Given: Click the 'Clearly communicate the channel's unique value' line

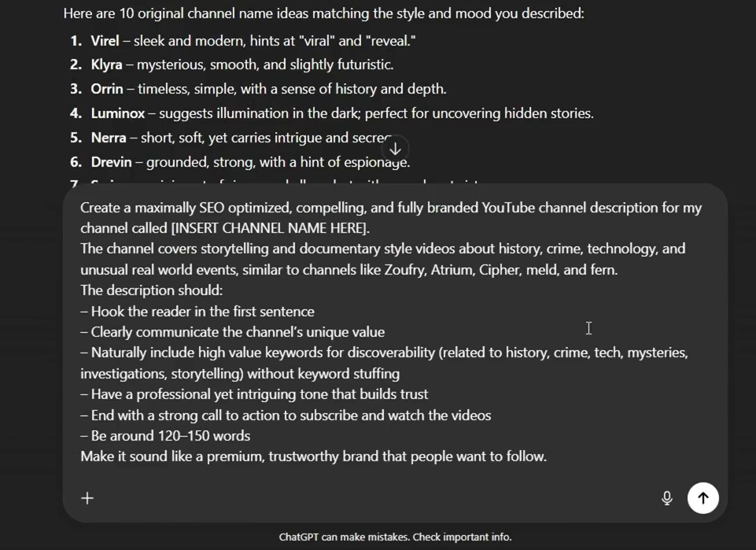Looking at the screenshot, I should pyautogui.click(x=232, y=332).
